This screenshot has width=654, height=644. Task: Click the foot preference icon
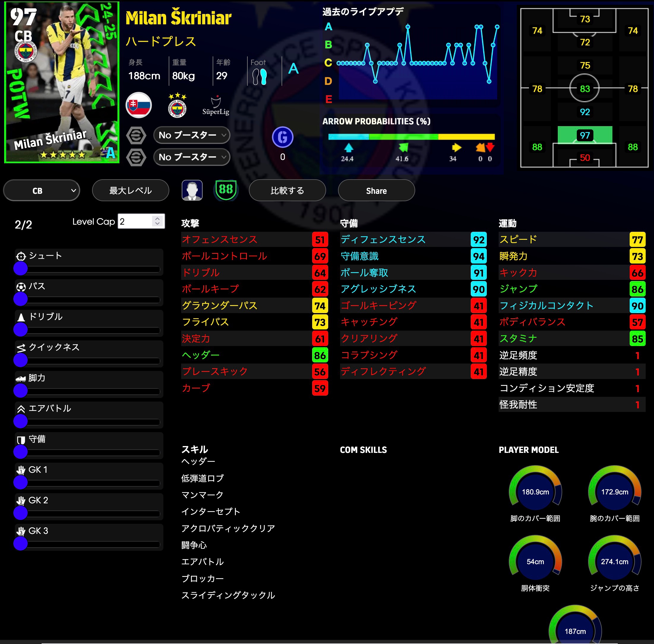point(260,77)
